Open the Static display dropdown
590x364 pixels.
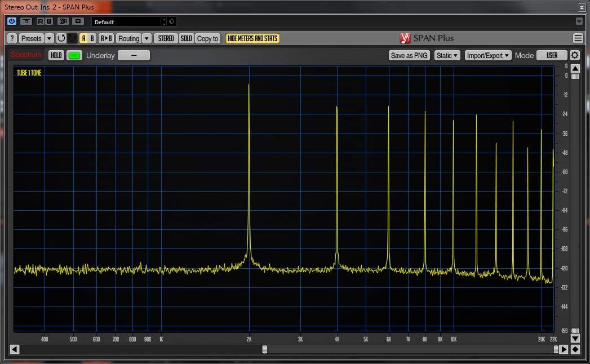click(447, 55)
